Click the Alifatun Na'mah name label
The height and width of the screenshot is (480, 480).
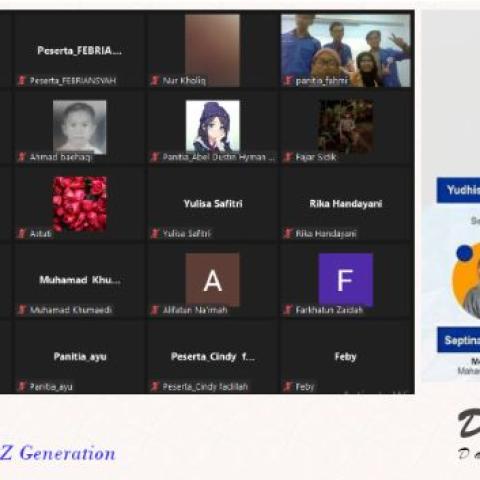point(195,310)
